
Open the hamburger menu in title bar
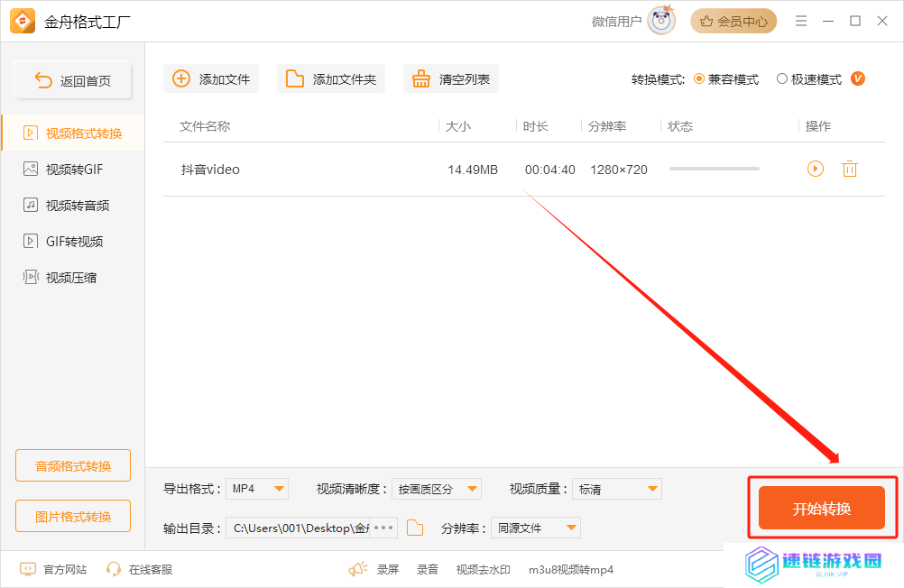801,22
